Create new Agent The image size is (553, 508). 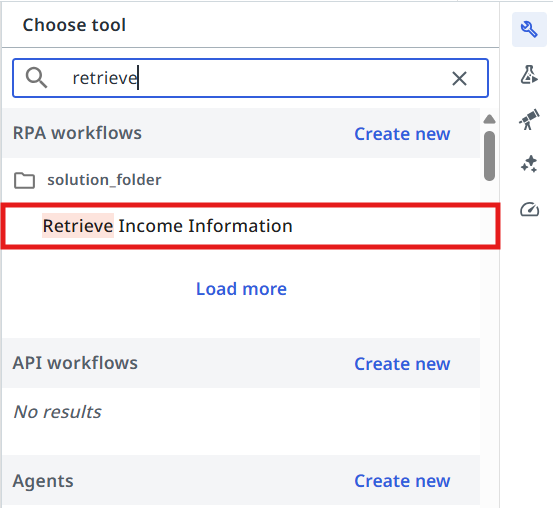tap(402, 481)
